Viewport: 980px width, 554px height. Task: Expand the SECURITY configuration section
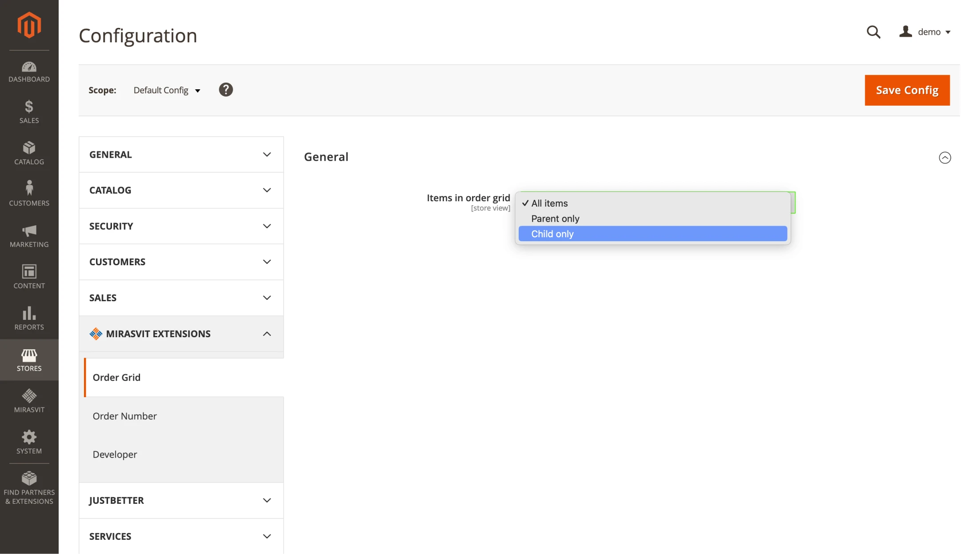(180, 226)
